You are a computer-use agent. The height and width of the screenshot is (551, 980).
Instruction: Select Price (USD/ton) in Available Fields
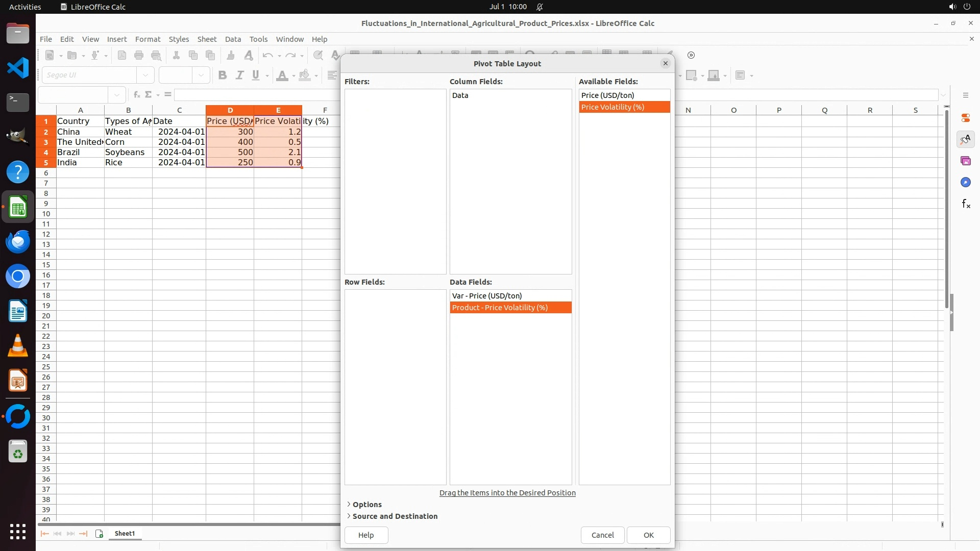click(x=607, y=95)
